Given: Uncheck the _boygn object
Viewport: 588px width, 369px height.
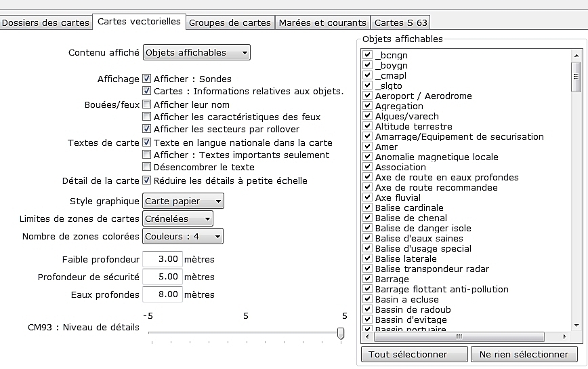Looking at the screenshot, I should pos(367,65).
